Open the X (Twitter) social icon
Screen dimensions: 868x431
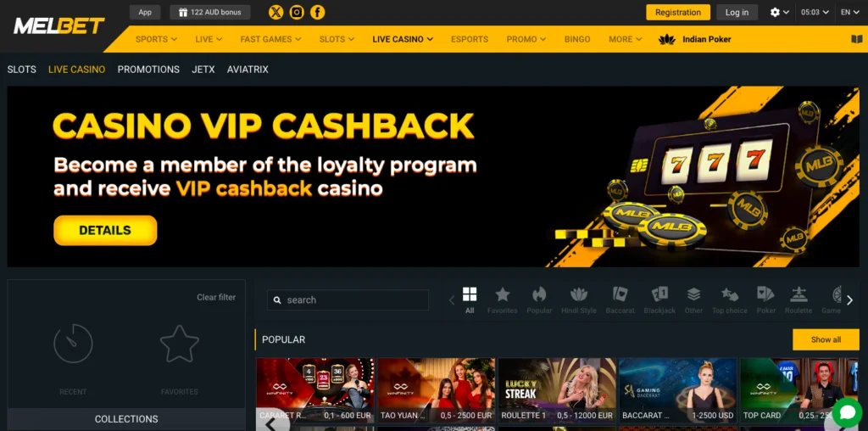(x=275, y=12)
